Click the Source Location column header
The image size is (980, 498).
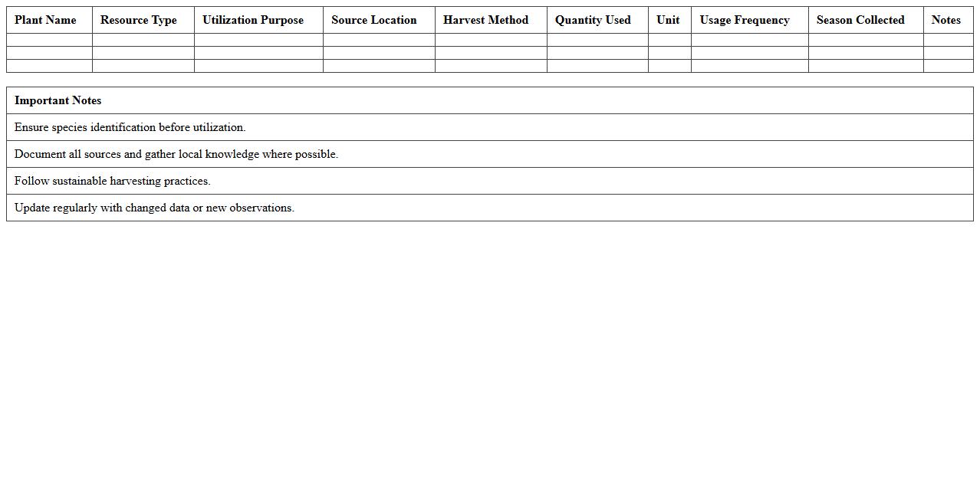(x=373, y=20)
